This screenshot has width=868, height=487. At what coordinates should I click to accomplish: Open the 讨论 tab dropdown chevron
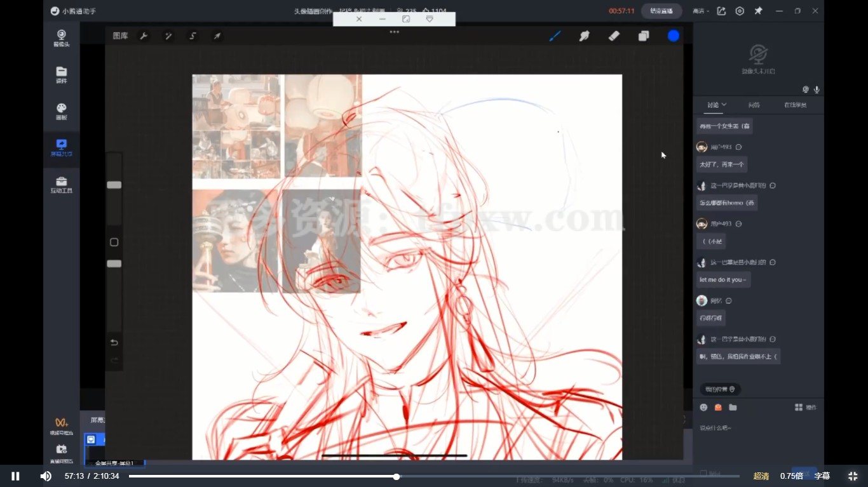pyautogui.click(x=723, y=104)
